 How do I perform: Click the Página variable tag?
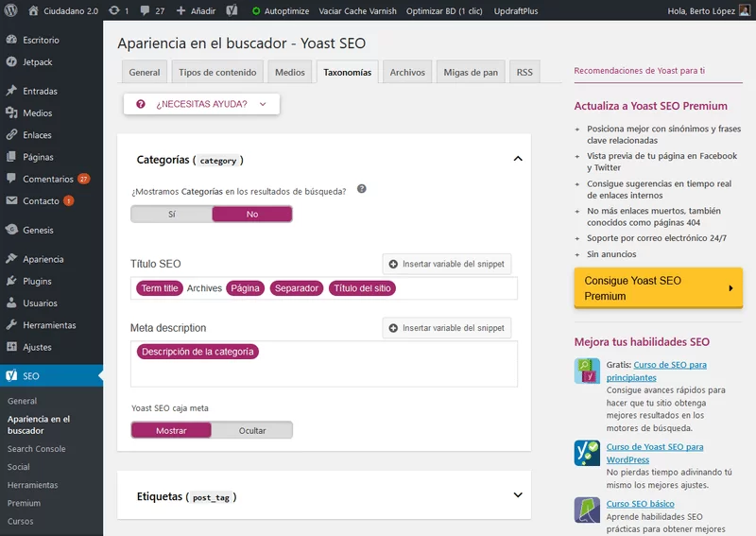[245, 288]
